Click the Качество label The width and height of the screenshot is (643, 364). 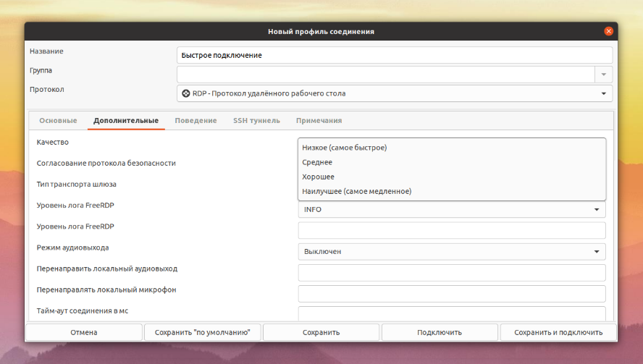52,143
